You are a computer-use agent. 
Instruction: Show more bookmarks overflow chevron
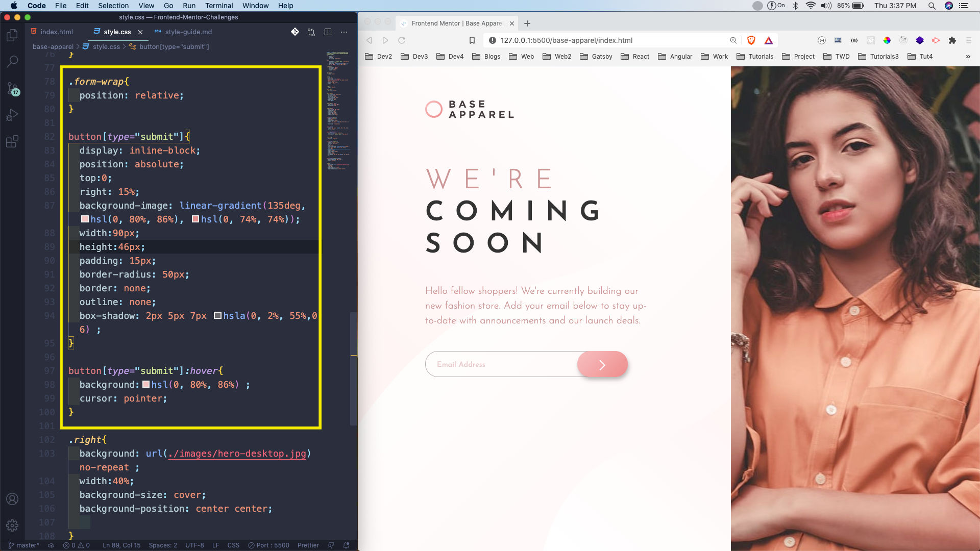968,57
